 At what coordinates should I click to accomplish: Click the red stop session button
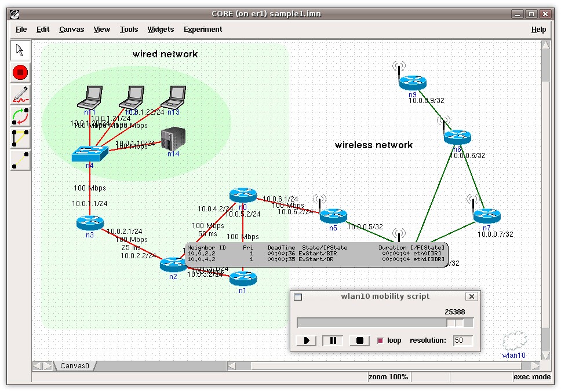pos(20,72)
